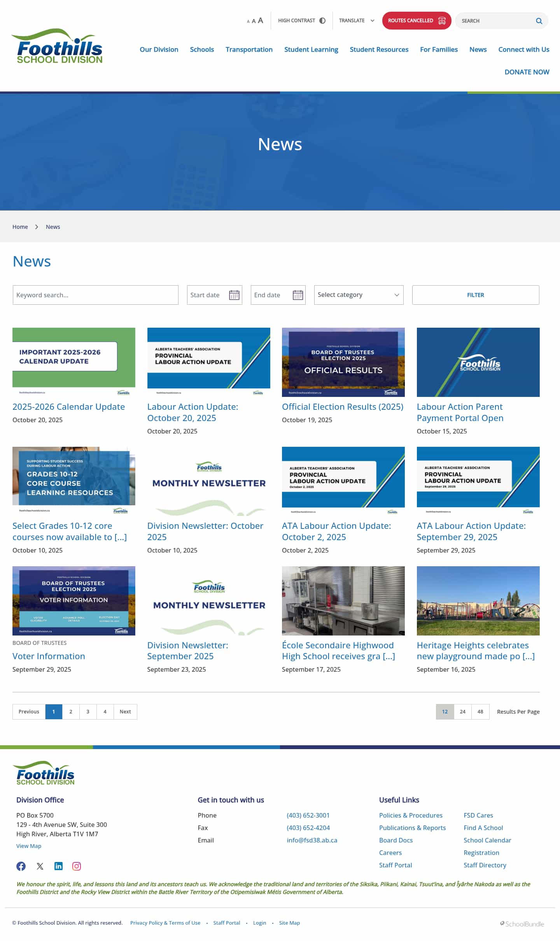This screenshot has width=560, height=941.
Task: Expand the Select category dropdown
Action: coord(359,295)
